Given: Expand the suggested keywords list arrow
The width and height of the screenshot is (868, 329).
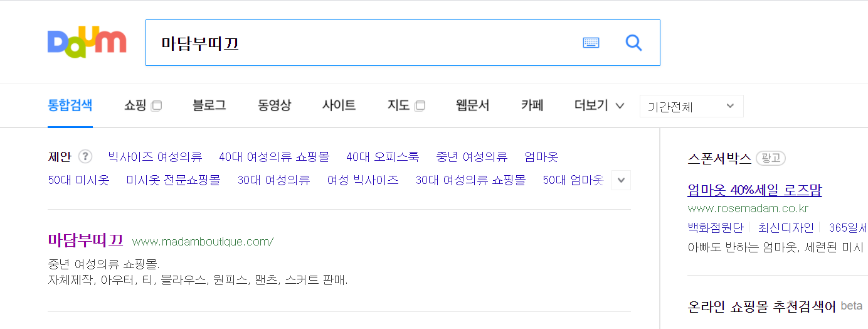Looking at the screenshot, I should (x=621, y=180).
